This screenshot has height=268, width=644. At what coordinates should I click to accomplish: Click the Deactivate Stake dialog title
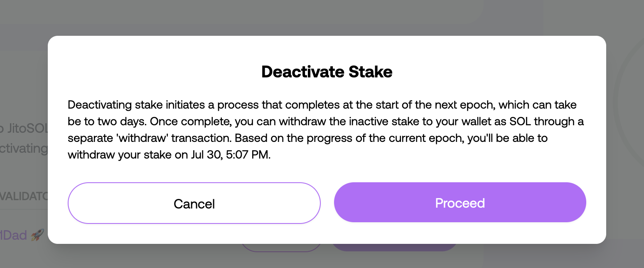(327, 72)
